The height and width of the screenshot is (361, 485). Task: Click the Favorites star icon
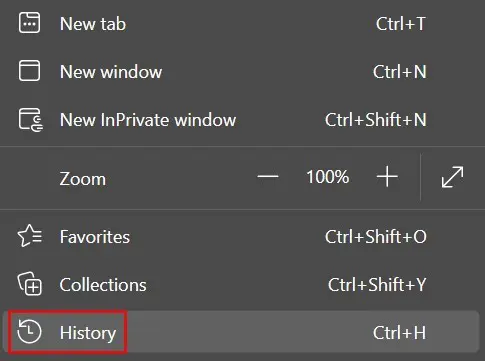[x=30, y=236]
